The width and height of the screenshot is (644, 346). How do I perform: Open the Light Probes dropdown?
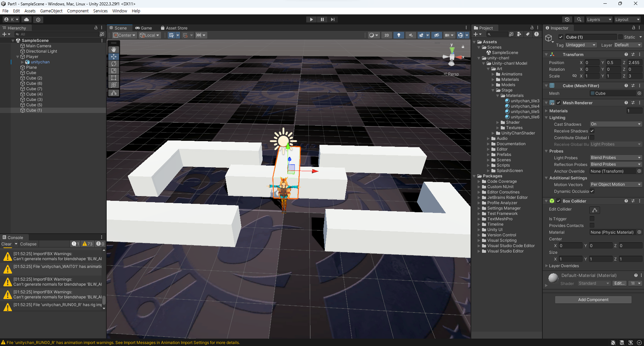tap(616, 158)
